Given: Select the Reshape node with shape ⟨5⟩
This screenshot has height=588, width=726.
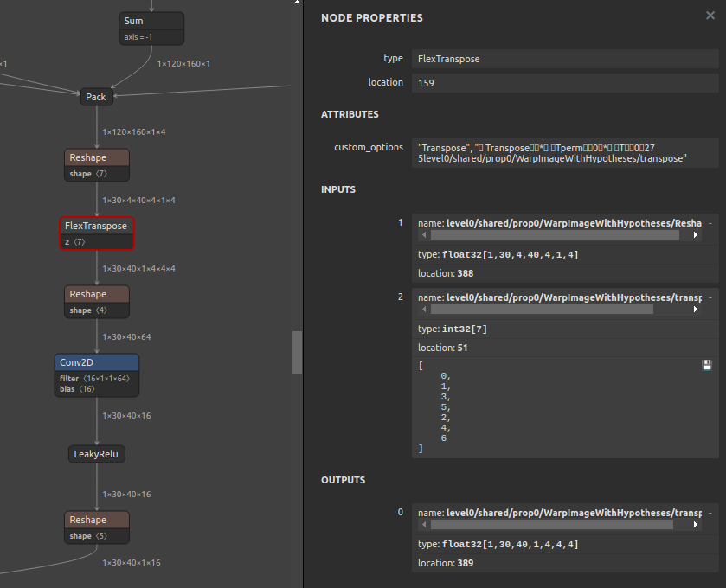Looking at the screenshot, I should tap(96, 519).
